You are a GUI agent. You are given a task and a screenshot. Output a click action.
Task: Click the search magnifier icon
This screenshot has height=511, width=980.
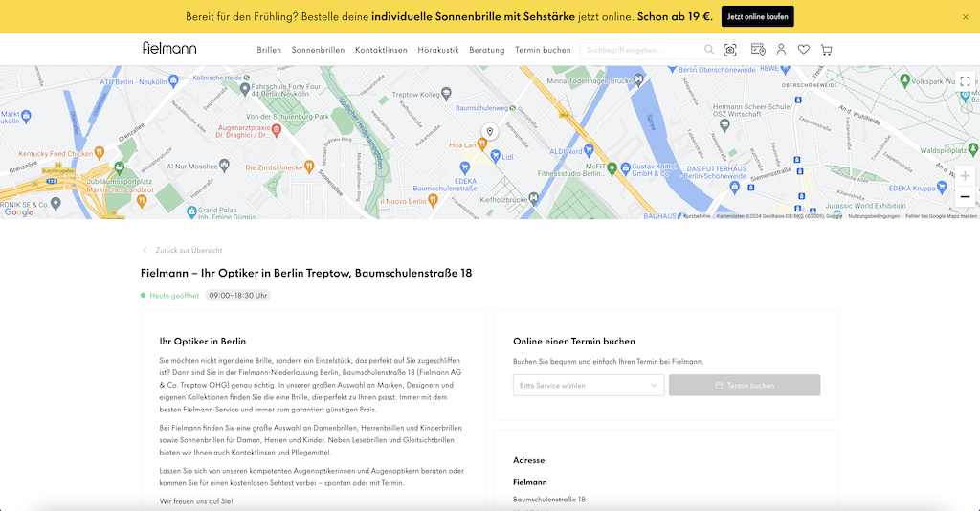(709, 50)
